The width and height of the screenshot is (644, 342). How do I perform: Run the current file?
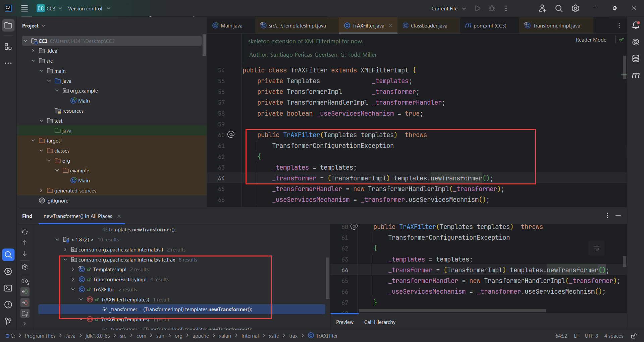click(478, 8)
